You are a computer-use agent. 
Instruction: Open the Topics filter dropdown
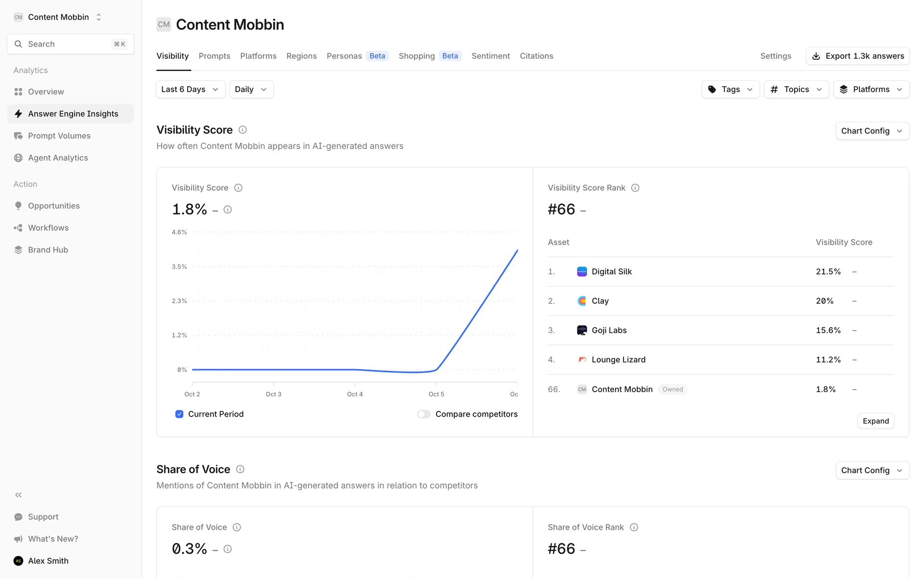point(796,90)
